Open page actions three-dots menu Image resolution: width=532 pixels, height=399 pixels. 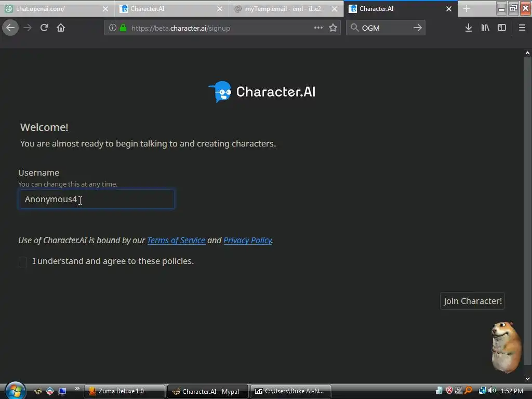pos(318,28)
